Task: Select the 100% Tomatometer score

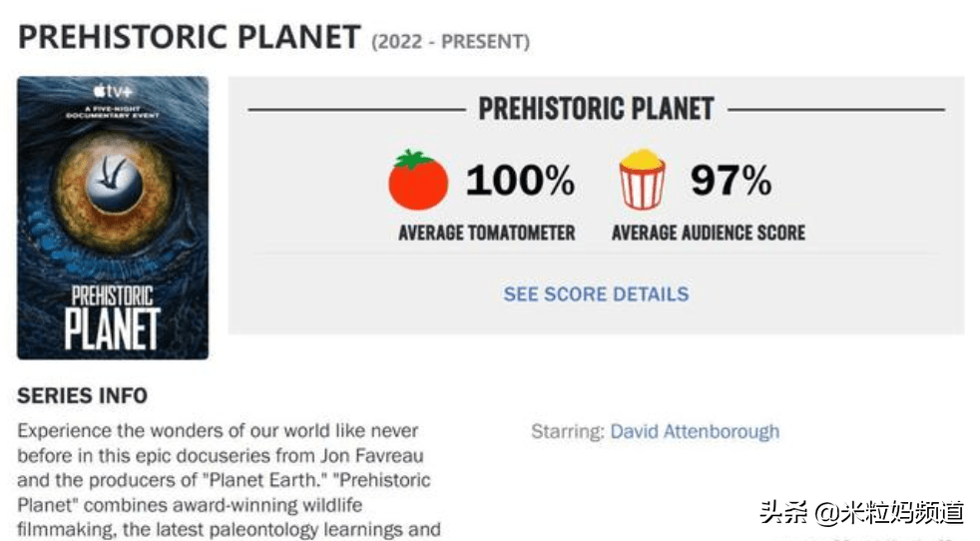Action: point(520,181)
